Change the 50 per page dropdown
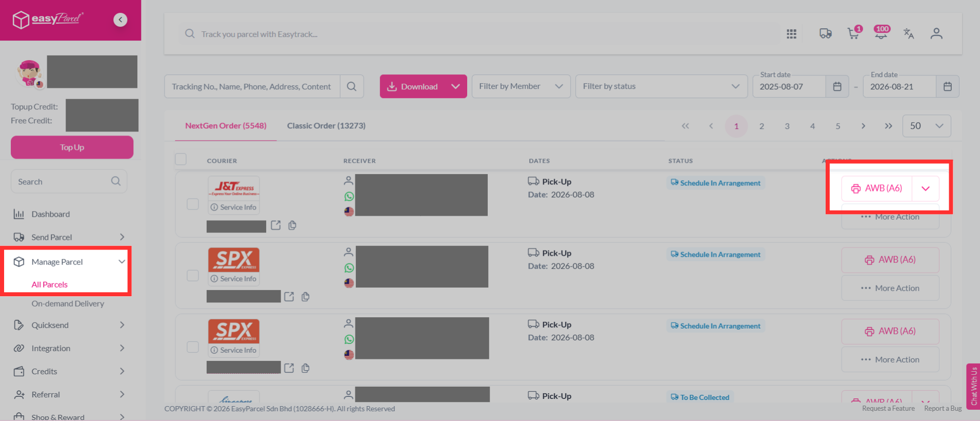 [x=927, y=126]
